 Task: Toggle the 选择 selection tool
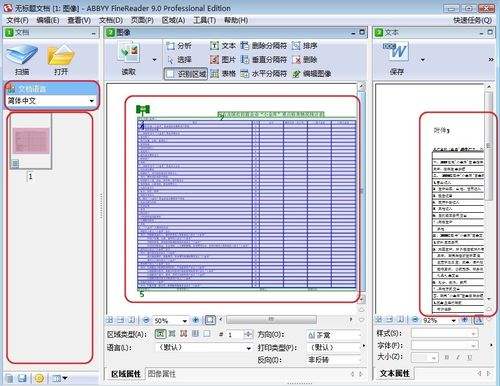pyautogui.click(x=179, y=60)
